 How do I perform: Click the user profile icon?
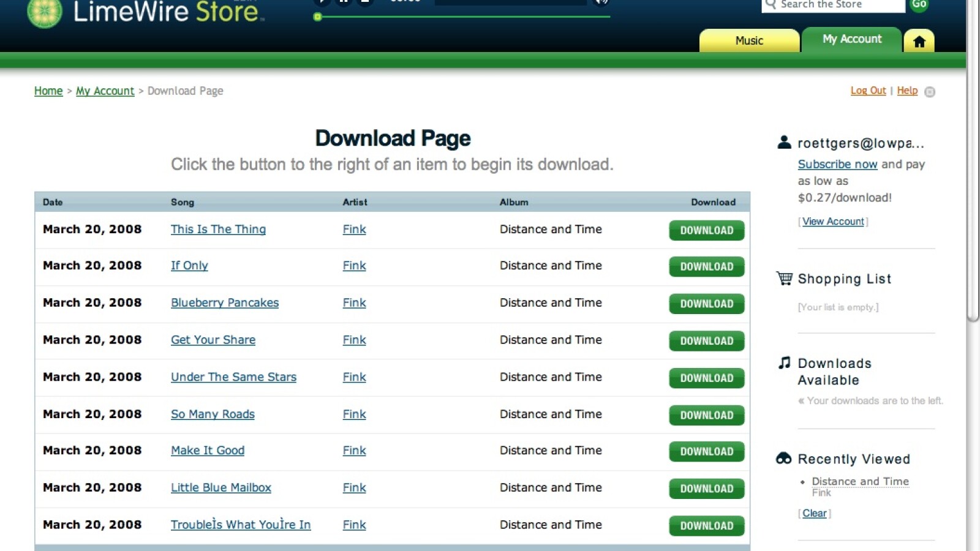pyautogui.click(x=784, y=143)
